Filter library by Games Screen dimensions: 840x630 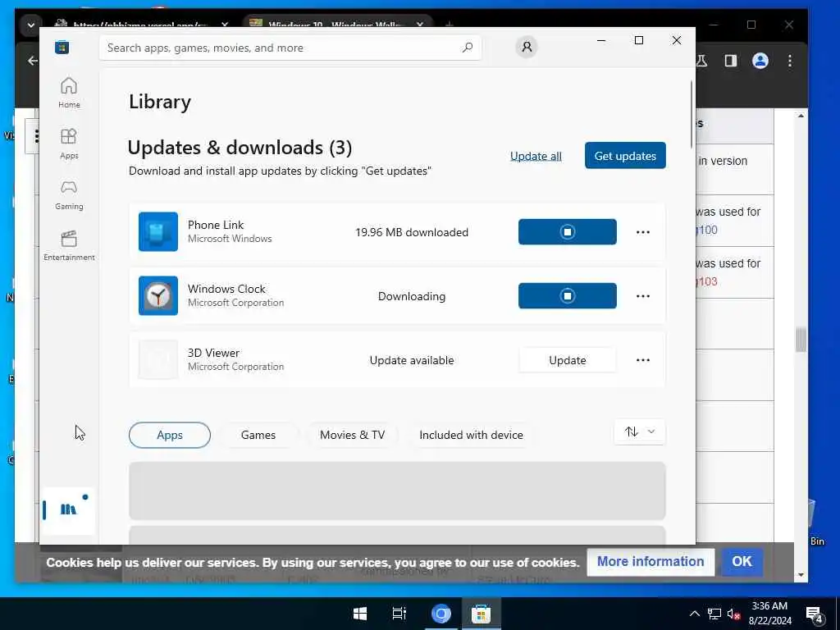coord(258,435)
